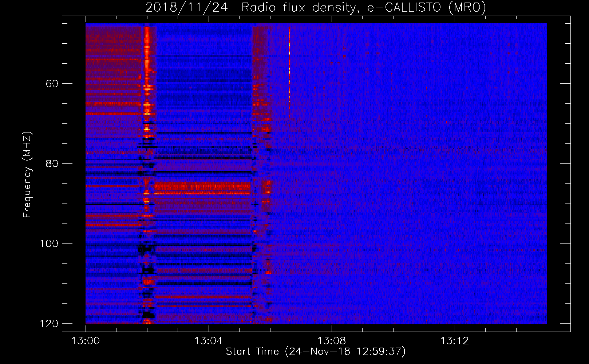Click the 120 frequency tick label
Viewport: 589px width, 364px height.
click(x=49, y=324)
